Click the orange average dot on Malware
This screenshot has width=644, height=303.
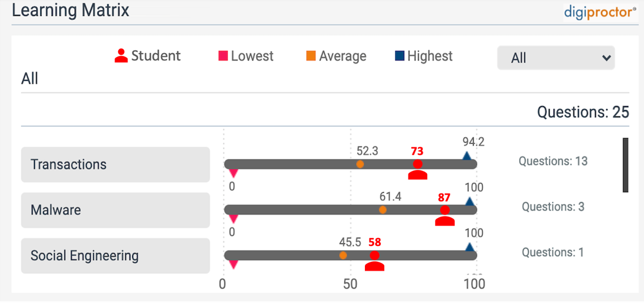382,210
